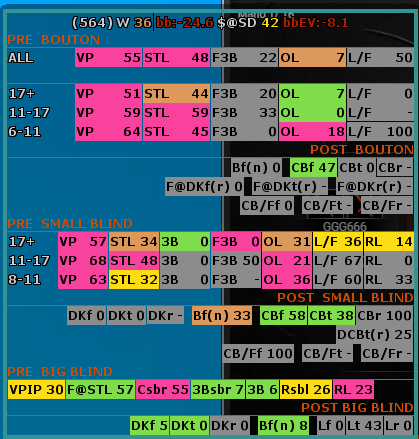Screen dimensions: 419x439
Task: Select the 6-11 bouton OL 18 pink cell
Action: 312,132
